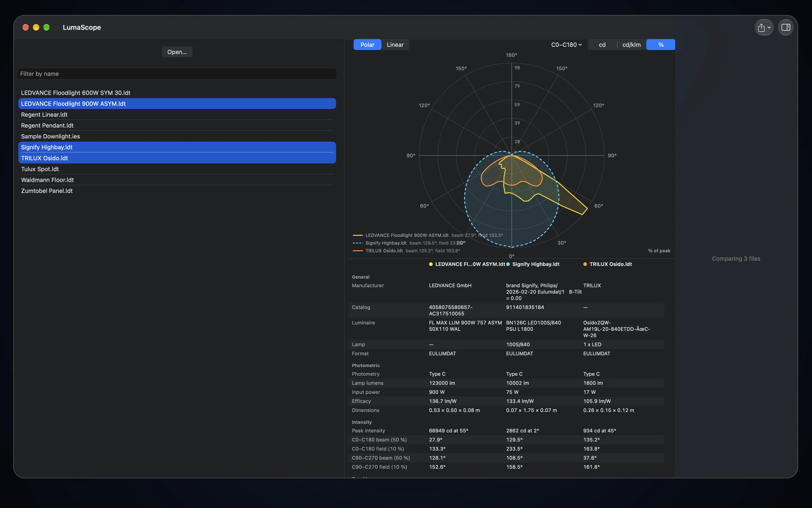This screenshot has height=508, width=812.
Task: Click the General section heading
Action: pyautogui.click(x=361, y=277)
